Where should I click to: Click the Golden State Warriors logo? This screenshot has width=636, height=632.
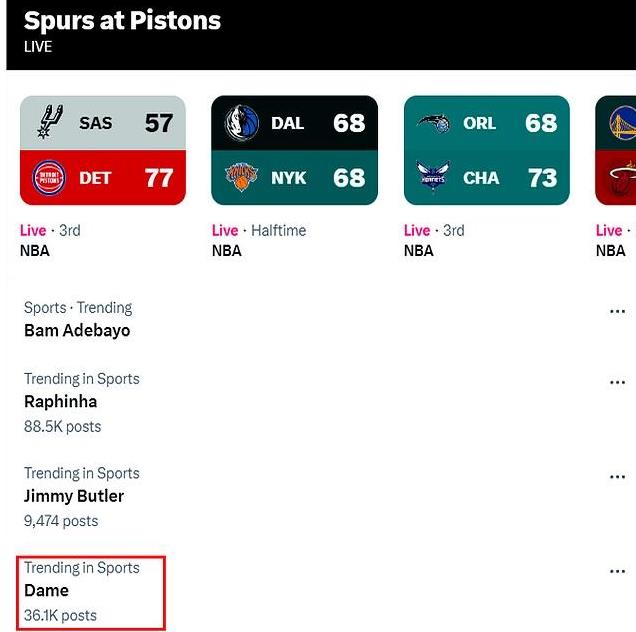(623, 123)
